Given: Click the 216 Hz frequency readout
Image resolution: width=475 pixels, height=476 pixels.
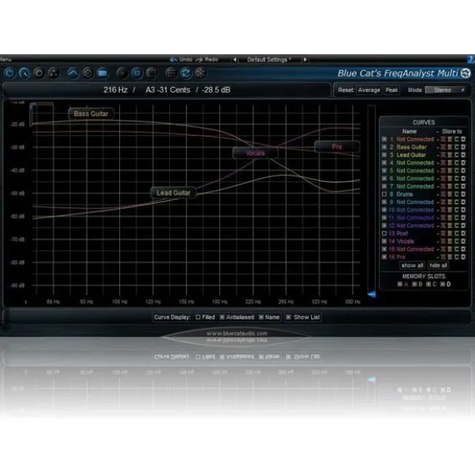Looking at the screenshot, I should (x=115, y=90).
